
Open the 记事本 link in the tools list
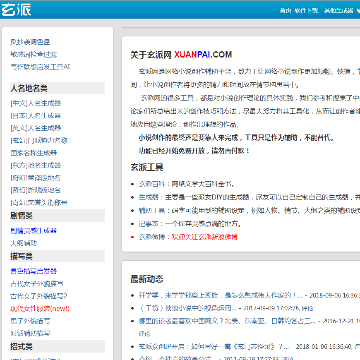pos(148,224)
